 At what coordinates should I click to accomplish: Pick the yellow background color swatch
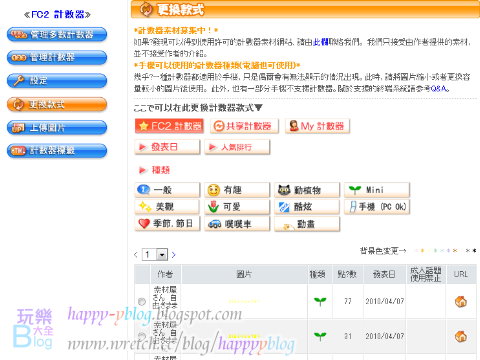422,251
